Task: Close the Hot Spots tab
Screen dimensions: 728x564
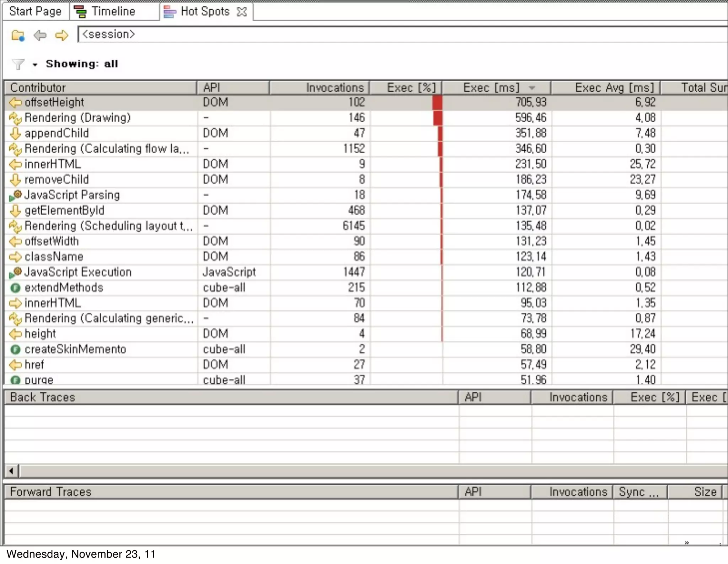Action: click(x=242, y=12)
